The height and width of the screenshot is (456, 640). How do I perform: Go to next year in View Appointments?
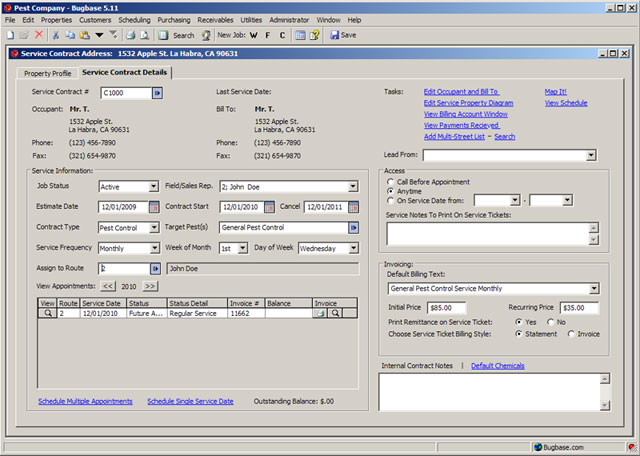tap(150, 285)
